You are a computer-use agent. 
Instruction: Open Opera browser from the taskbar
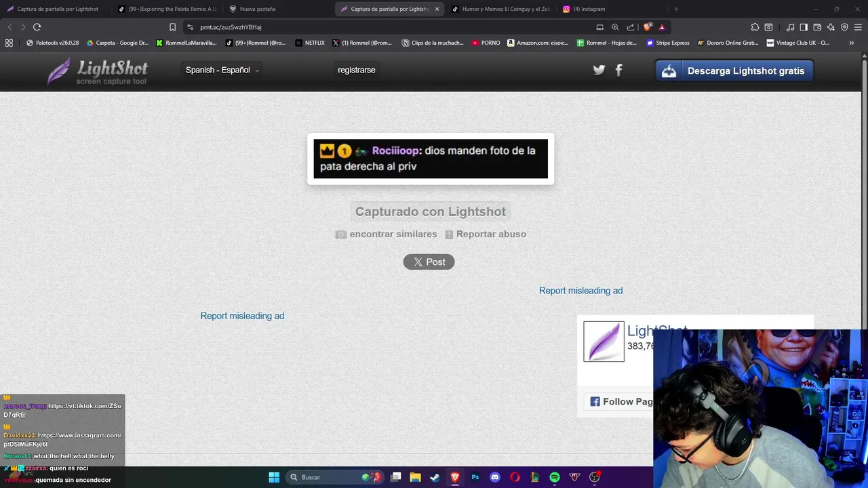click(x=515, y=477)
